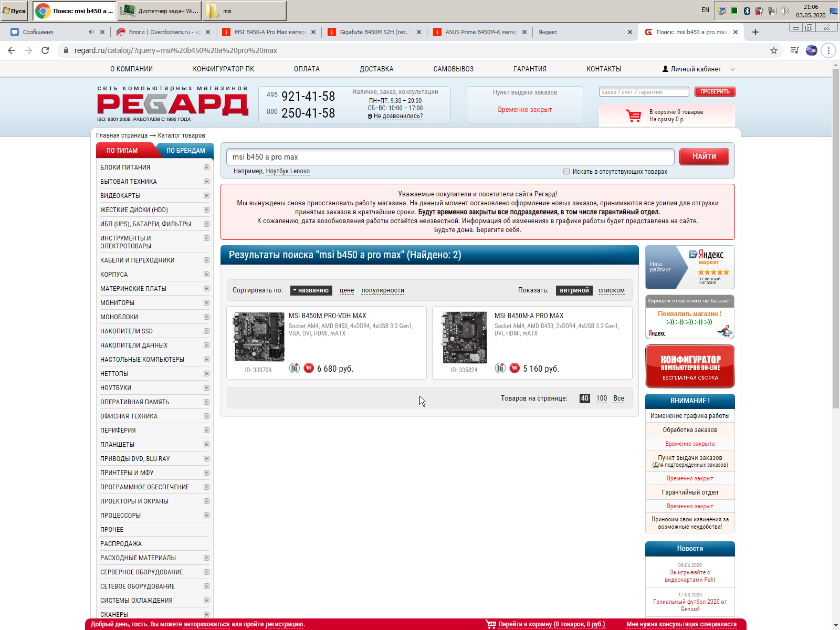This screenshot has height=630, width=840.
Task: Show 40 products per page
Action: point(585,398)
